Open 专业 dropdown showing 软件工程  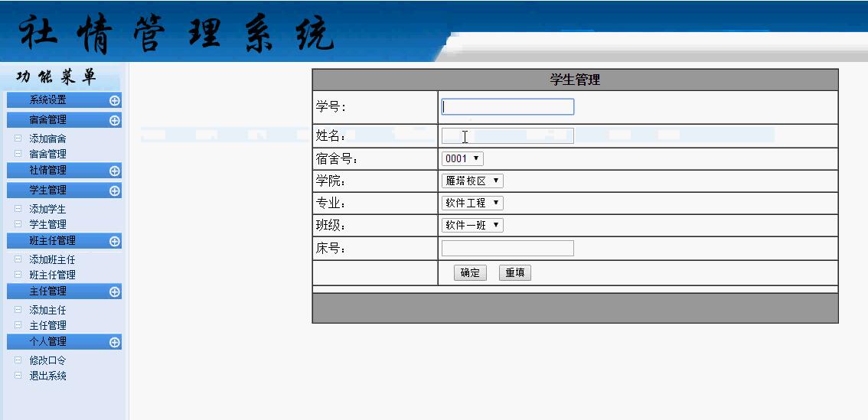coord(472,203)
